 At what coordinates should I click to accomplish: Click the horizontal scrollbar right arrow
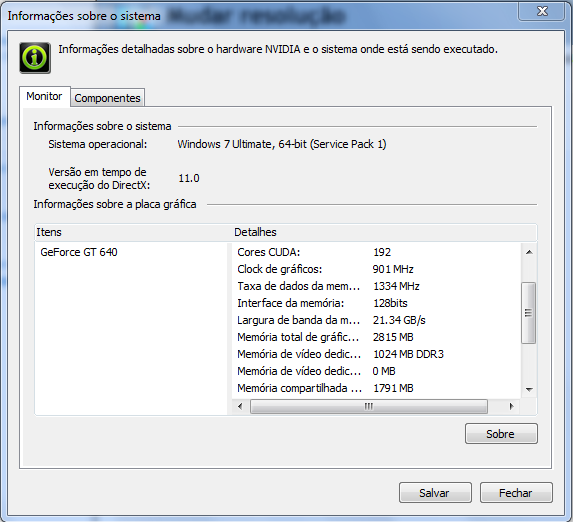tap(512, 406)
